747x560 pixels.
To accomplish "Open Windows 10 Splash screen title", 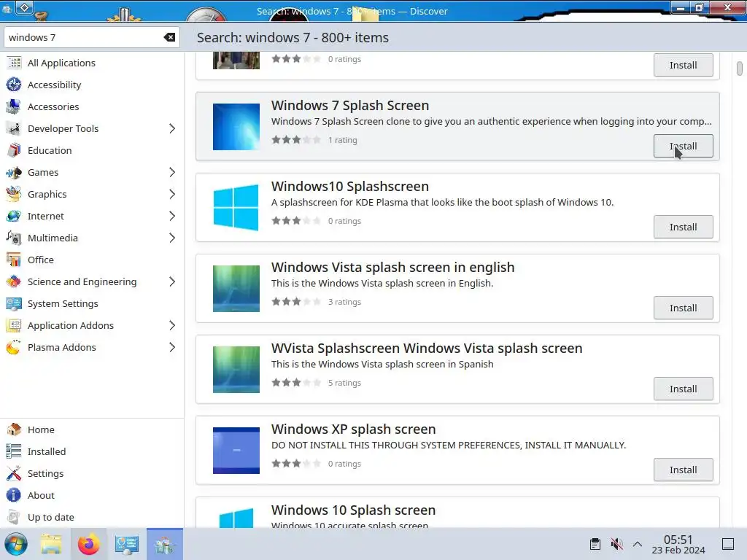I will (x=353, y=510).
